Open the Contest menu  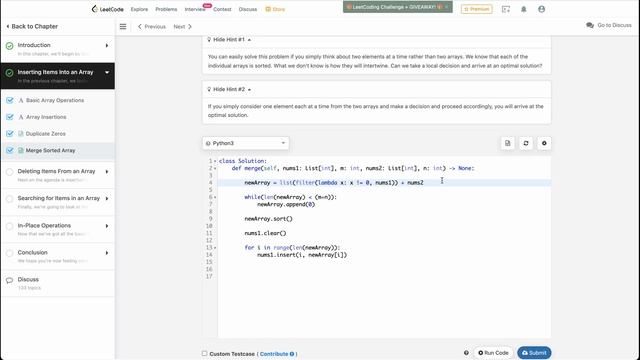coord(222,9)
